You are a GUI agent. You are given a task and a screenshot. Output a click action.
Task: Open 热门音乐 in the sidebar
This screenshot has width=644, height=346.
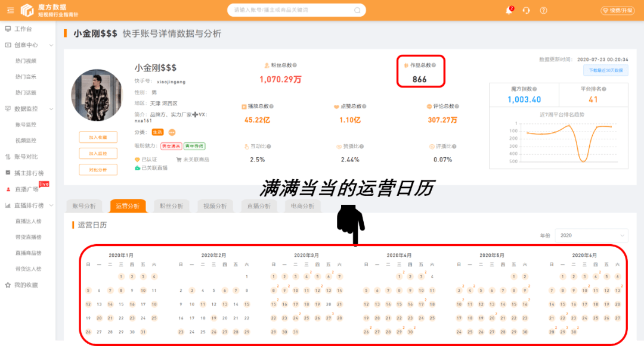[x=26, y=77]
